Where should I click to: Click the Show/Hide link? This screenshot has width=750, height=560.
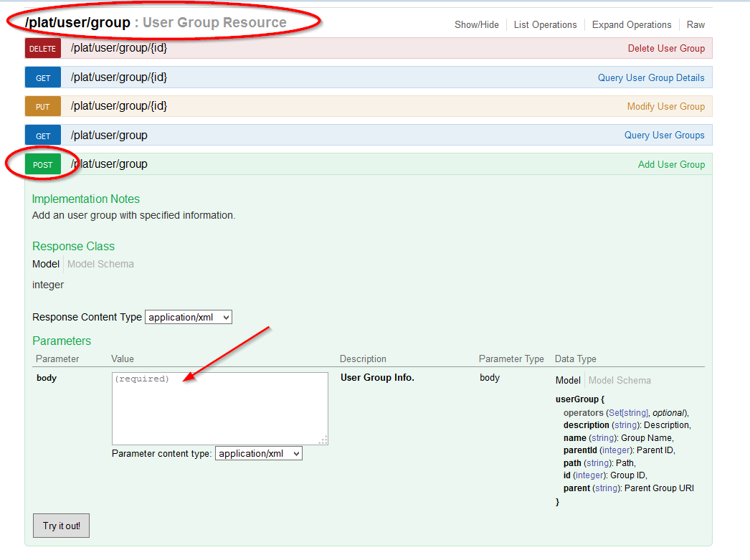tap(476, 24)
